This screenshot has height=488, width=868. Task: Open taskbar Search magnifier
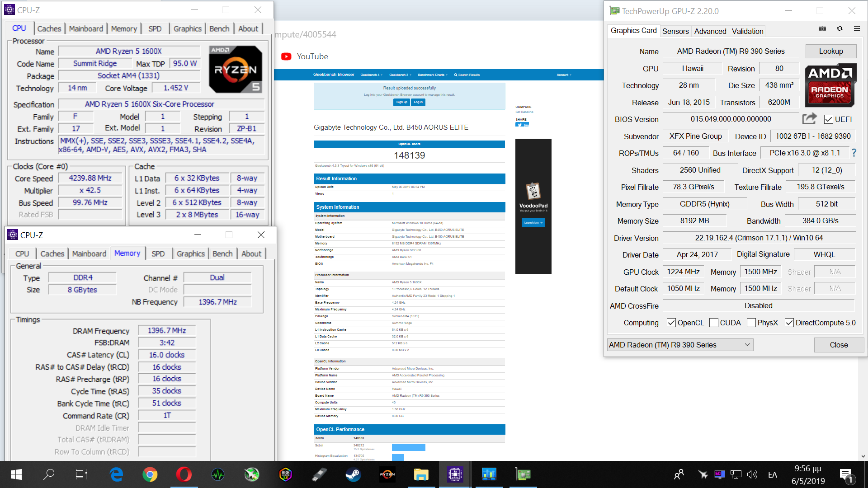point(49,474)
